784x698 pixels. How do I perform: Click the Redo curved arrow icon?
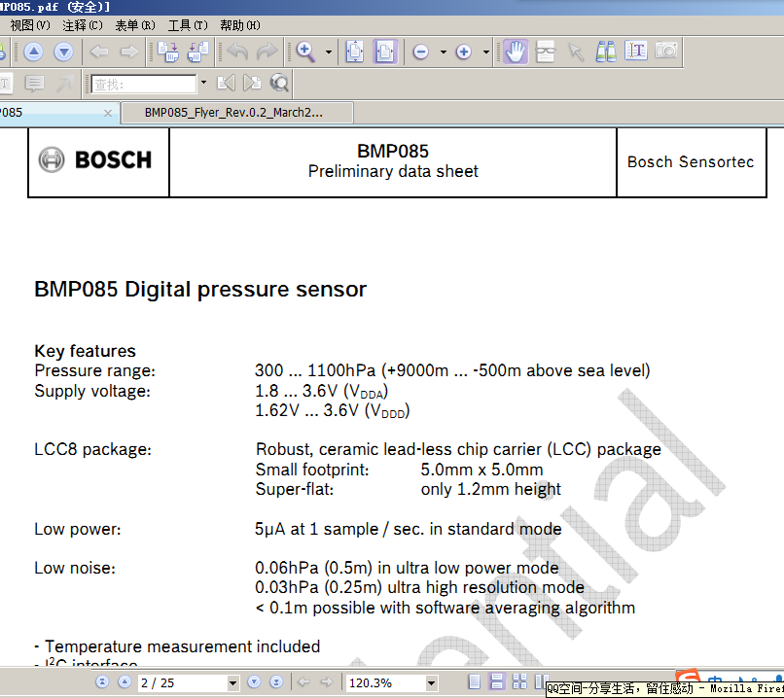(x=267, y=52)
